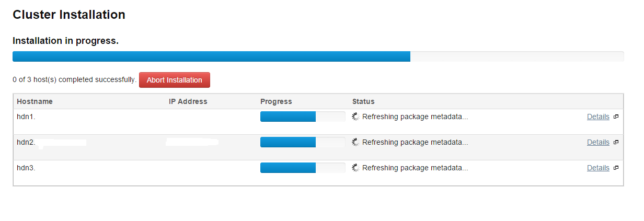
Task: Click hdn1 host progress bar
Action: pos(303,117)
